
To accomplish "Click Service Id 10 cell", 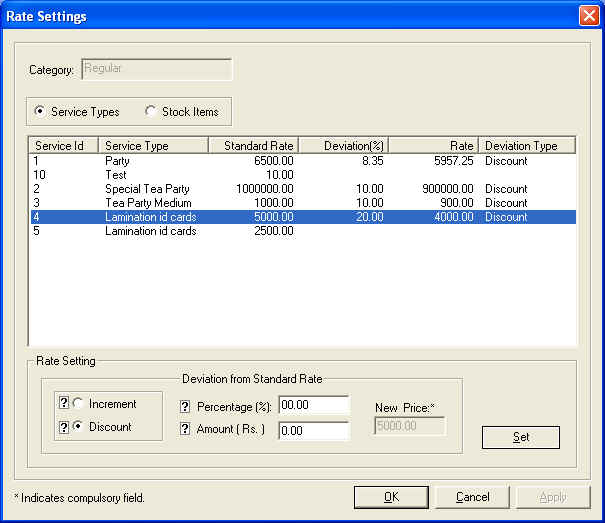I will tap(39, 175).
